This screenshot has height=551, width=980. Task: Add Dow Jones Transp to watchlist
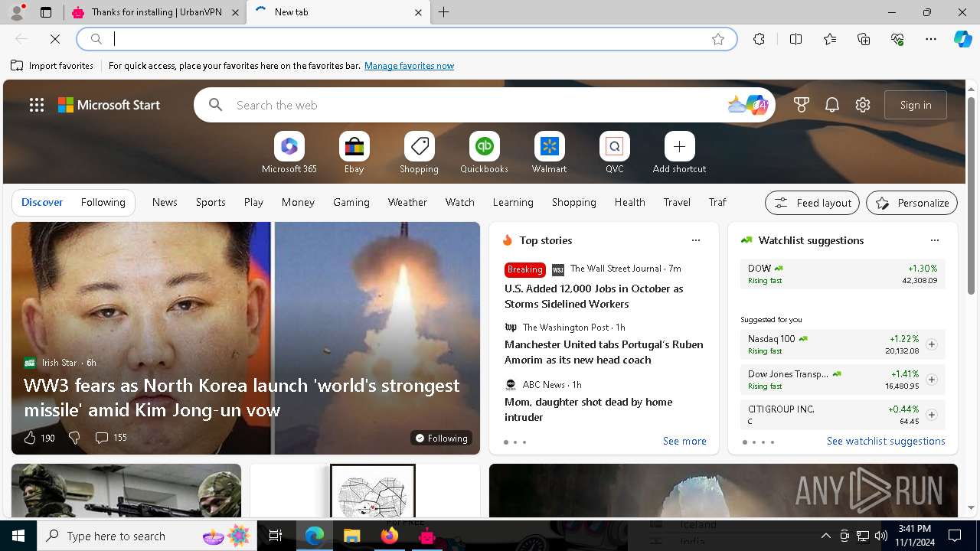[931, 380]
